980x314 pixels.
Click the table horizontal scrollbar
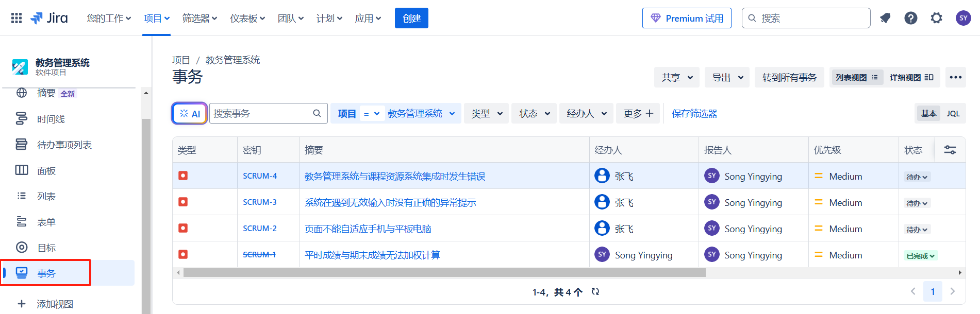click(444, 272)
